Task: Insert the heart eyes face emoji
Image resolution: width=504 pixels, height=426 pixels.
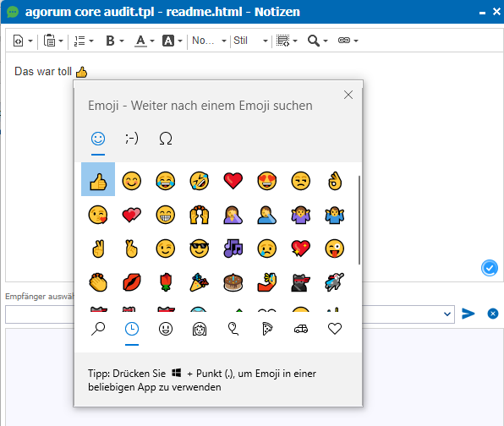Action: (x=266, y=181)
